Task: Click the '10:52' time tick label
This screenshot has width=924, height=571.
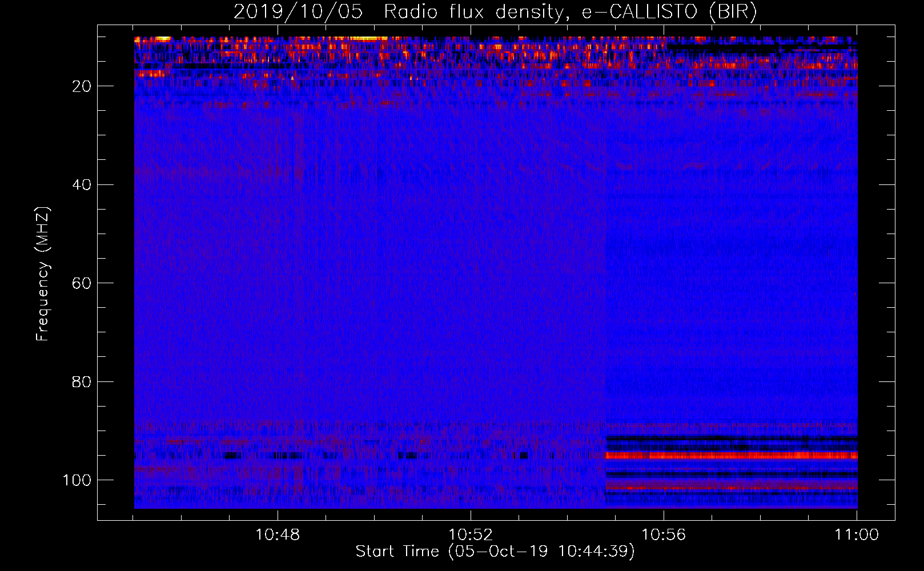Action: [x=471, y=535]
